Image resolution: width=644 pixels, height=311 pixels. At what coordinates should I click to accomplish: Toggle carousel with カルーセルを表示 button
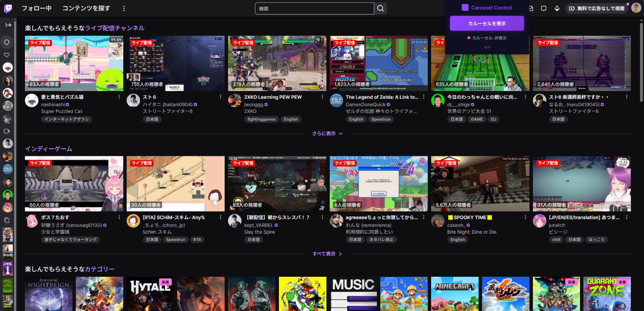pyautogui.click(x=487, y=23)
